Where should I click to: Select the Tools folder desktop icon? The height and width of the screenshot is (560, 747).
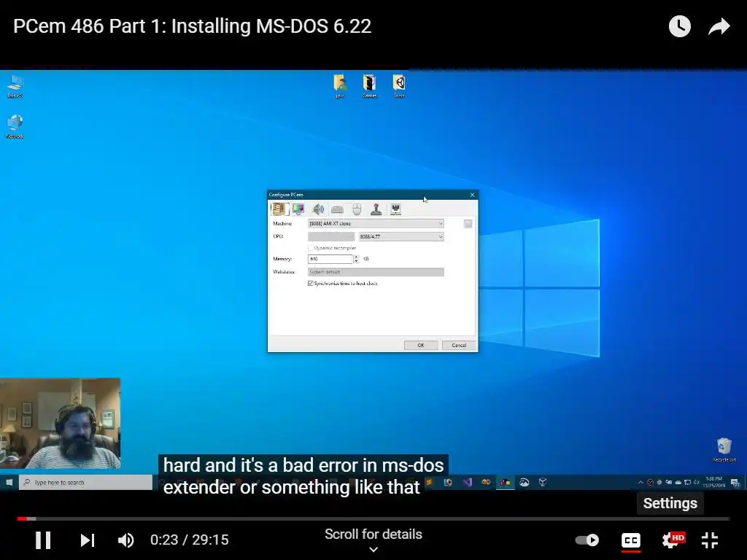(399, 86)
